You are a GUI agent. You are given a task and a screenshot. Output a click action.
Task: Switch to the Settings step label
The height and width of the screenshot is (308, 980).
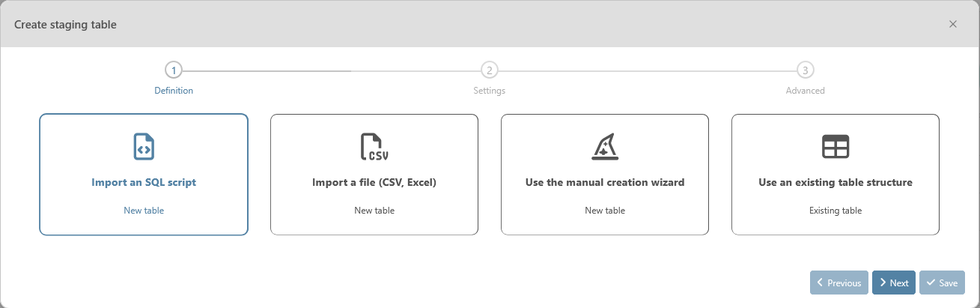coord(490,91)
